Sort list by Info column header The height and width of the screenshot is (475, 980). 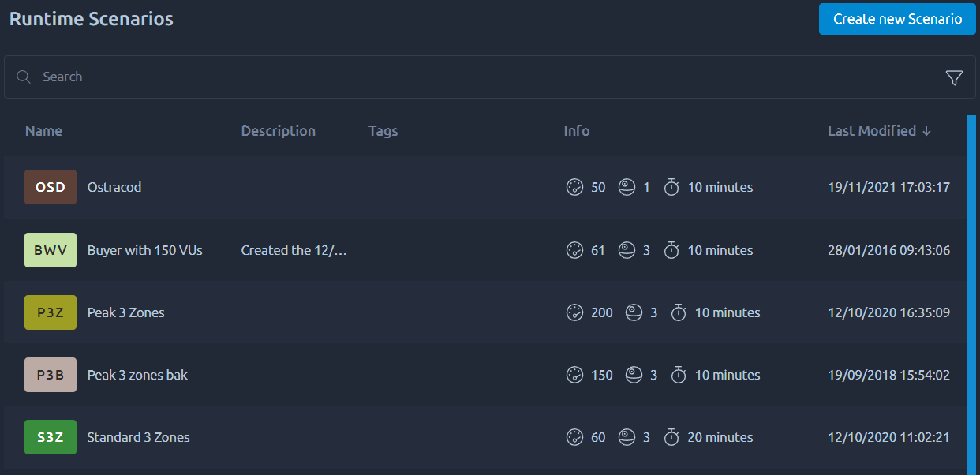pos(577,131)
